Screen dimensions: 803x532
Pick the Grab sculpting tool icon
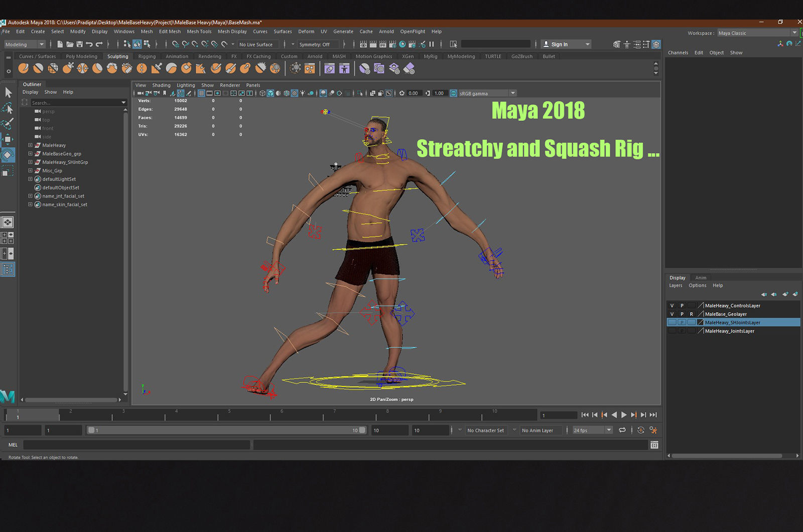tap(68, 68)
